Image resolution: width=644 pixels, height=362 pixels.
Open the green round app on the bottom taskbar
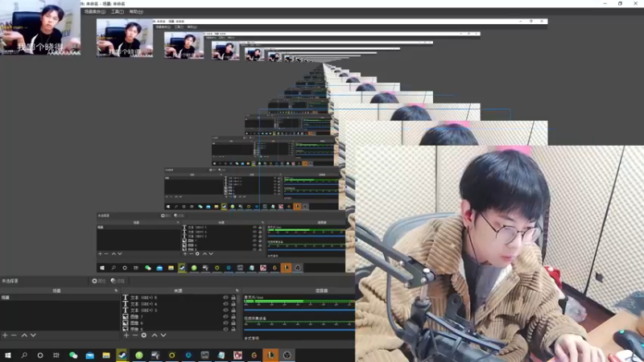coord(139,356)
